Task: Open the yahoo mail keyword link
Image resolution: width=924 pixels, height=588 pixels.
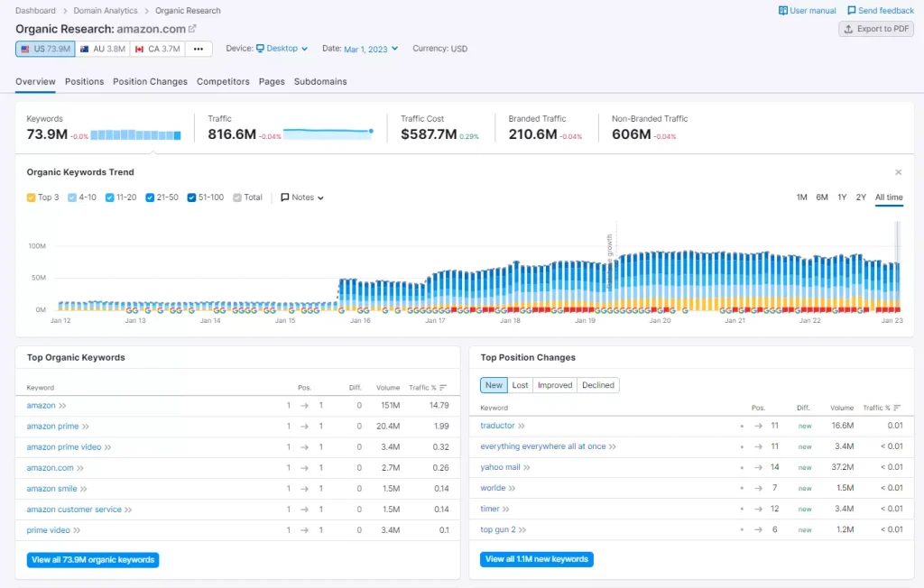Action: pos(500,467)
